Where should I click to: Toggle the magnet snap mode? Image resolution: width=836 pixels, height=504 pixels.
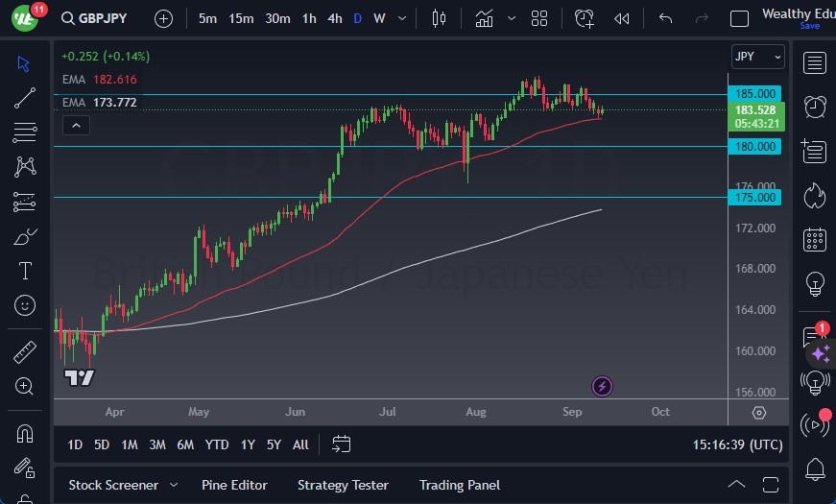pos(26,433)
